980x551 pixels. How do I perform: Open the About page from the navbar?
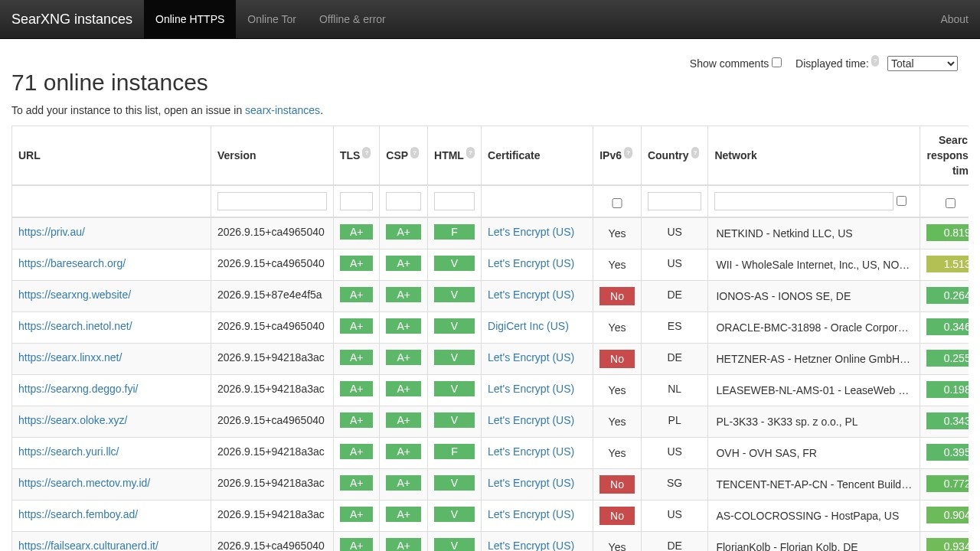click(x=954, y=19)
